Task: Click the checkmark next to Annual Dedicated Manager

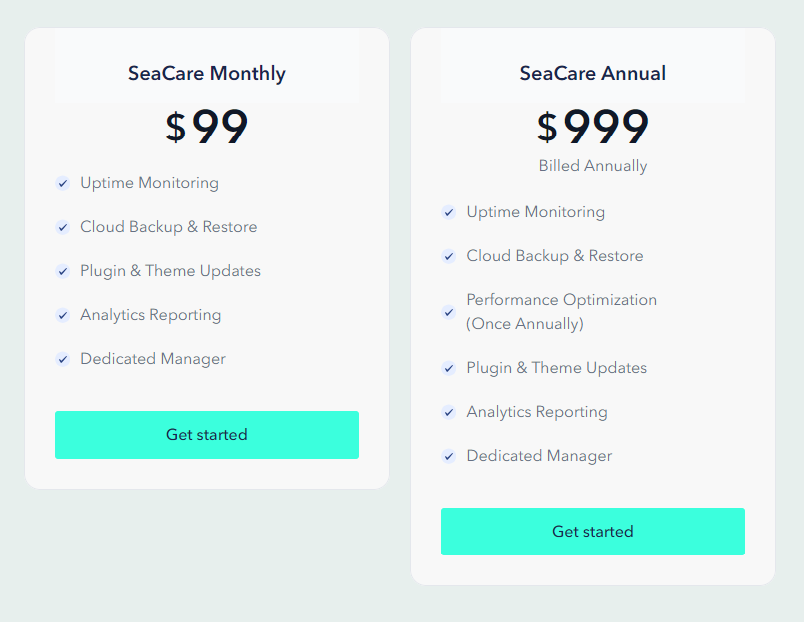Action: [448, 456]
